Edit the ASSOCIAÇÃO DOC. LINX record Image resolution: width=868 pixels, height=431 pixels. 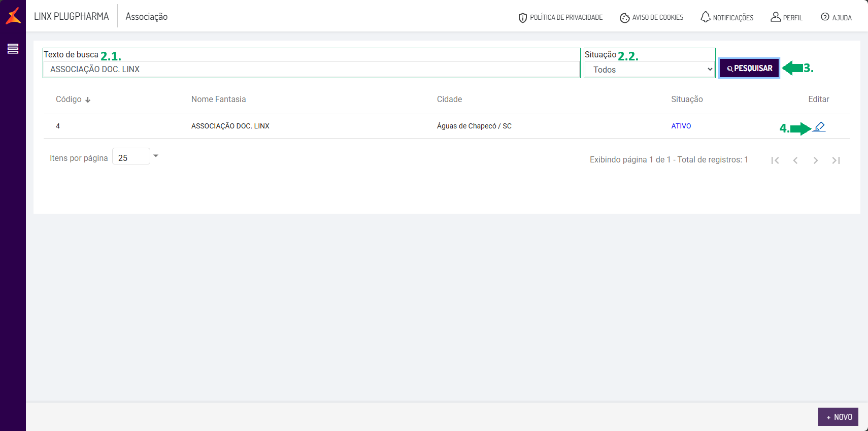[819, 126]
